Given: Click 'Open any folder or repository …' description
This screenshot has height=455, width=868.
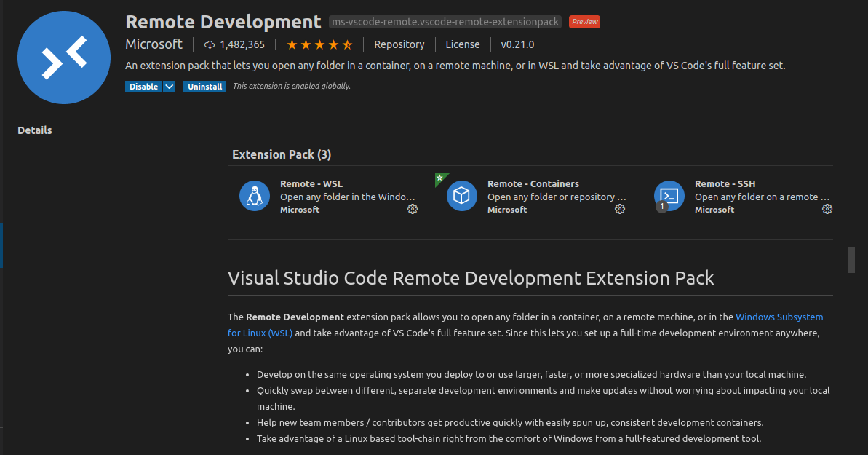Looking at the screenshot, I should point(557,197).
